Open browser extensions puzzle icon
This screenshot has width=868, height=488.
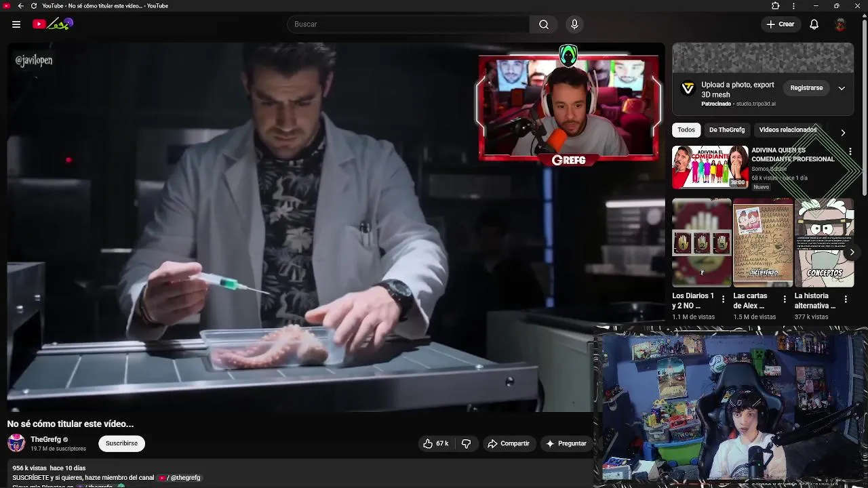point(776,5)
